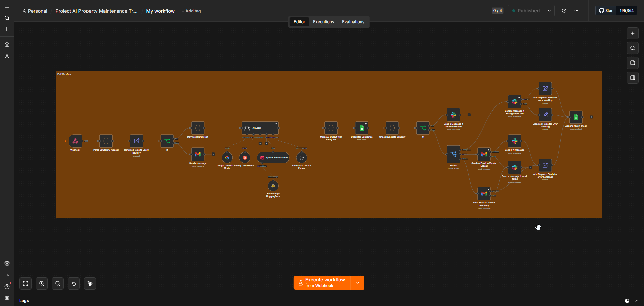Click Execute workflow from Webhook button
The width and height of the screenshot is (644, 306).
pos(322,283)
